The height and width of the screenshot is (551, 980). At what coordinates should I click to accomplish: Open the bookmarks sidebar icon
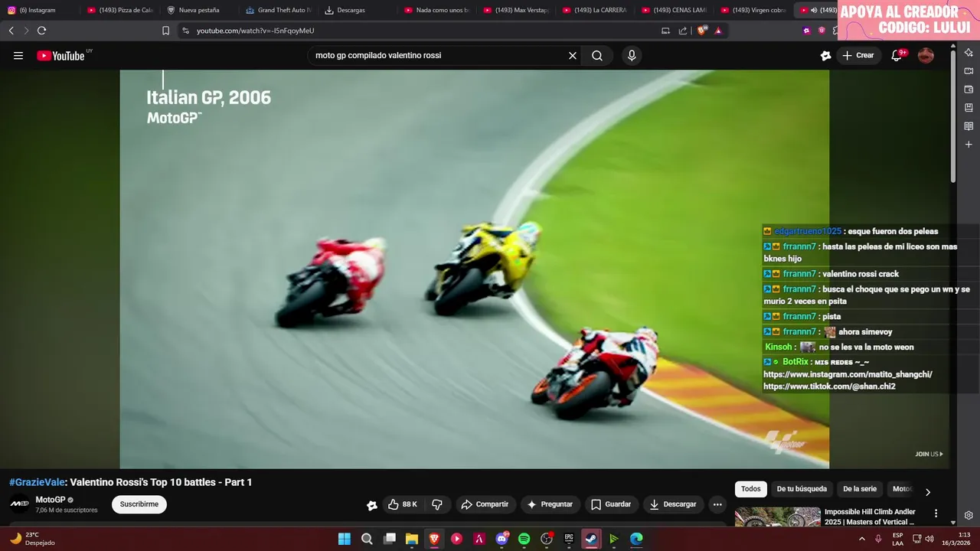coord(969,107)
